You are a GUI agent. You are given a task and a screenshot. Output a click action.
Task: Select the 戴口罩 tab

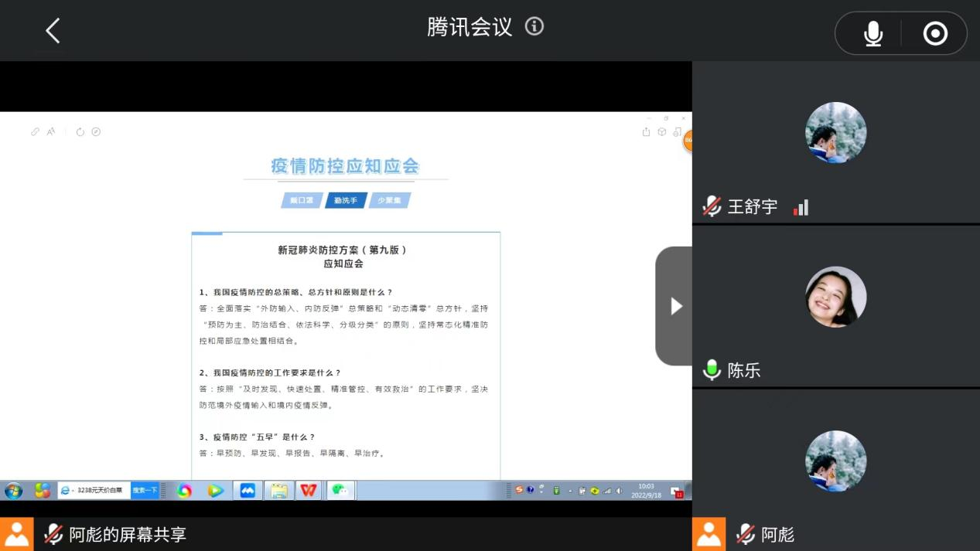tap(302, 200)
